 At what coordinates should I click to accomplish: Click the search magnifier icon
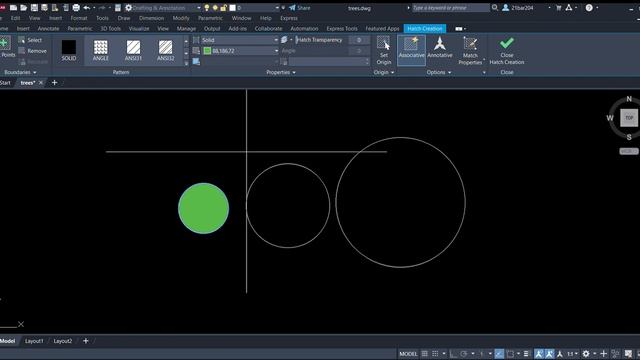click(x=495, y=8)
